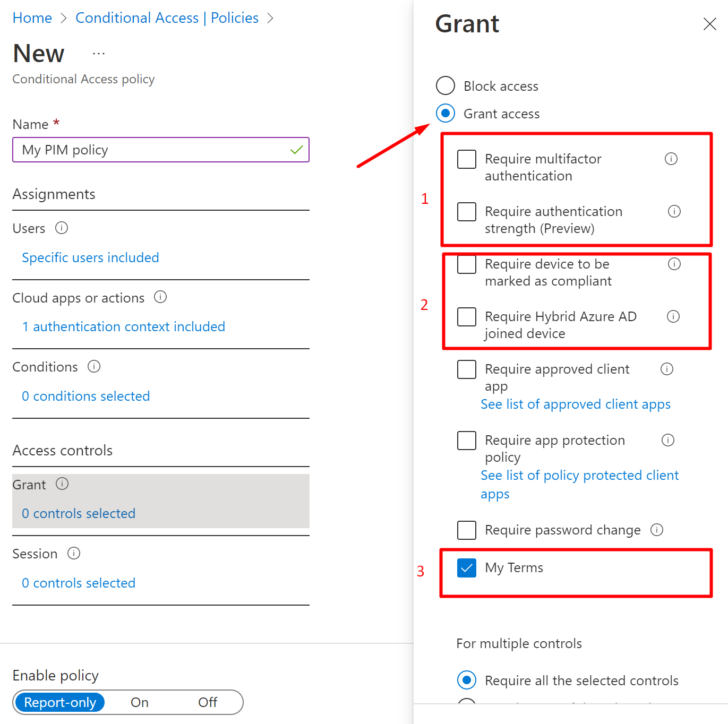Click info icon next to Require password change
The image size is (728, 724).
[657, 530]
